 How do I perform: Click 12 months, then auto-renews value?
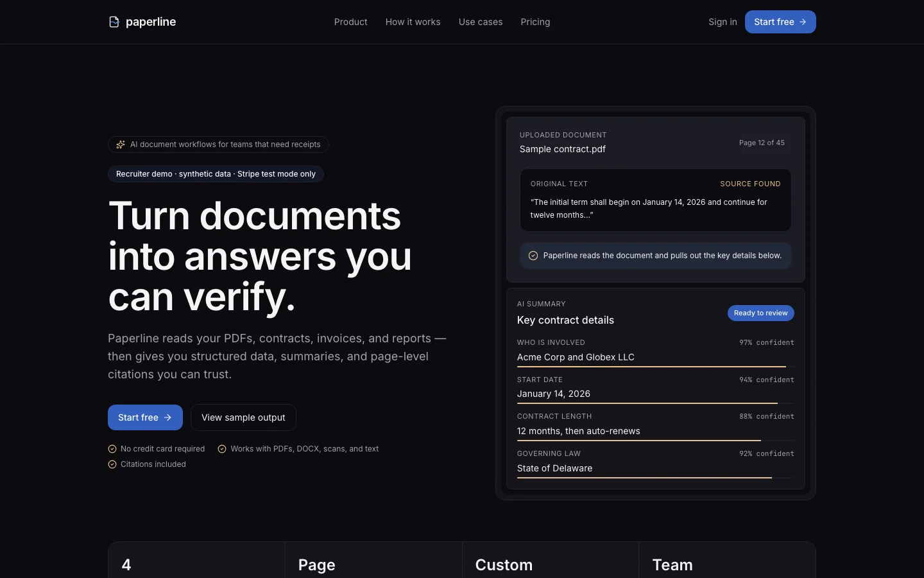point(579,431)
